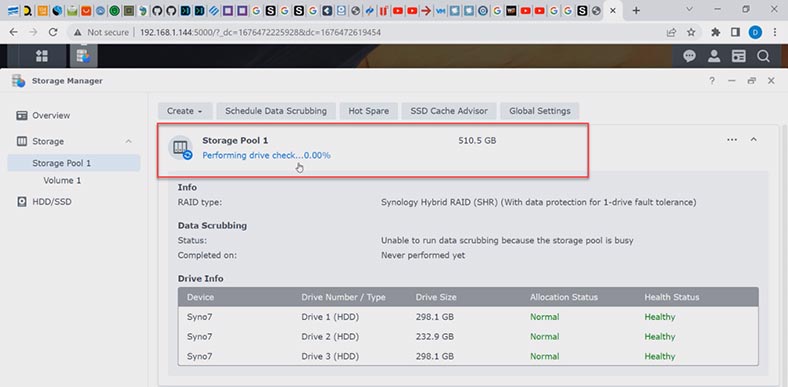Select Storage Pool 1 in the sidebar
Image resolution: width=788 pixels, height=387 pixels.
pyautogui.click(x=74, y=163)
